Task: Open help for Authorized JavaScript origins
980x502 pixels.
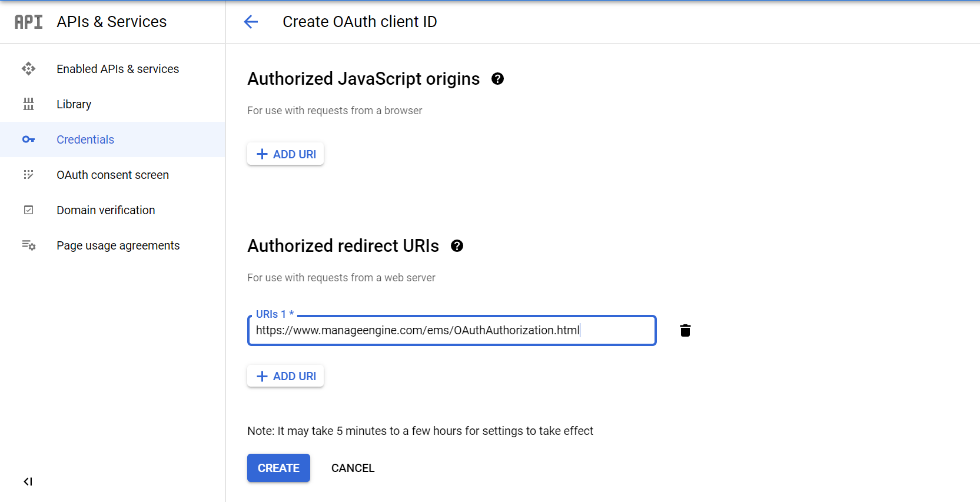Action: pos(497,79)
